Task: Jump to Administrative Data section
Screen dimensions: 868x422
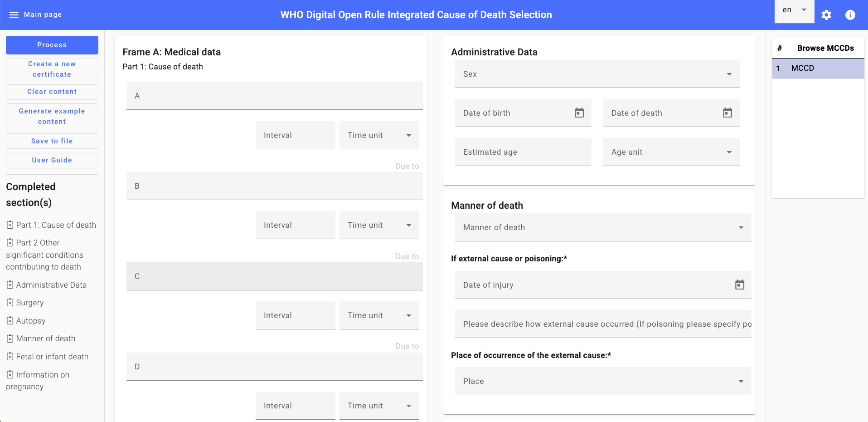Action: tap(51, 285)
